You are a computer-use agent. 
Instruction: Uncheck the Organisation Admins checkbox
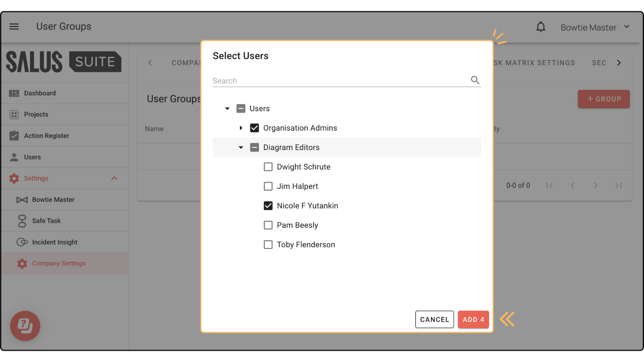tap(254, 128)
